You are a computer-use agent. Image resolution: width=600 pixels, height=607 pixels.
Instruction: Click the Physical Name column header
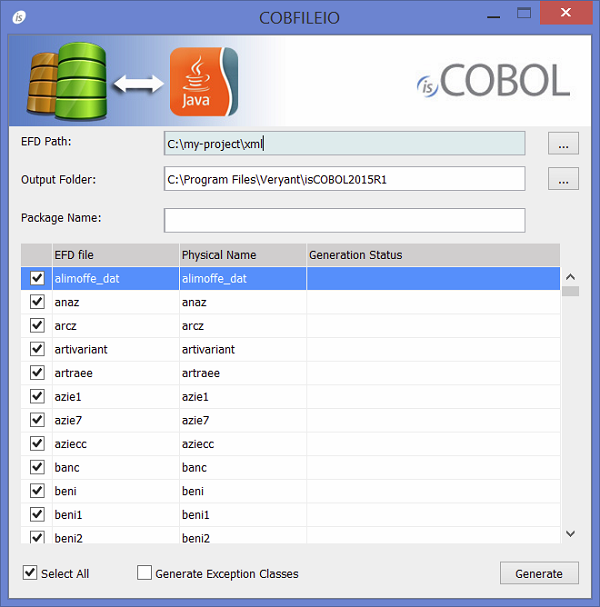tap(242, 255)
